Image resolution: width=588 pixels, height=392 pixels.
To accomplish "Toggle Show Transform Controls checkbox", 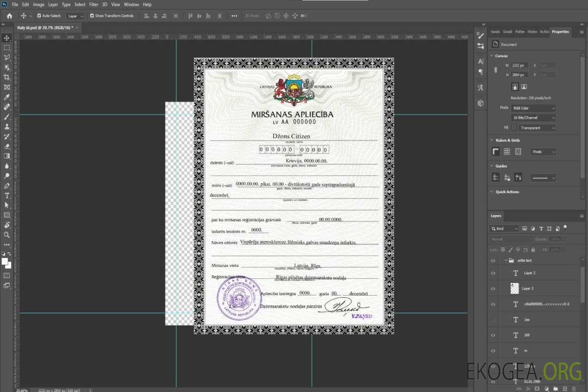I will click(x=92, y=16).
